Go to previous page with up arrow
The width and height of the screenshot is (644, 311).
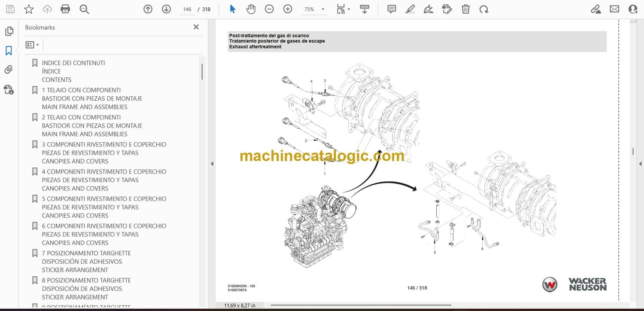[148, 9]
